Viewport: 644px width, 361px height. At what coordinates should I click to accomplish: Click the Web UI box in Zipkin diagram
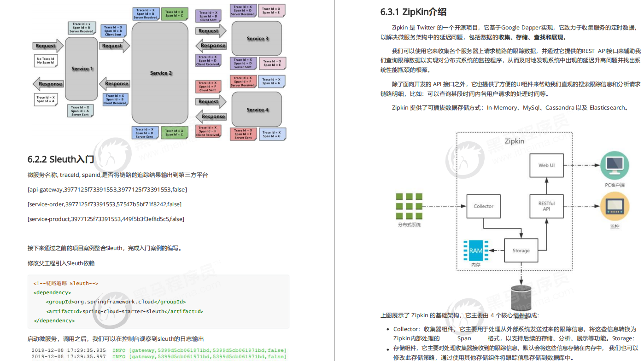pos(547,165)
